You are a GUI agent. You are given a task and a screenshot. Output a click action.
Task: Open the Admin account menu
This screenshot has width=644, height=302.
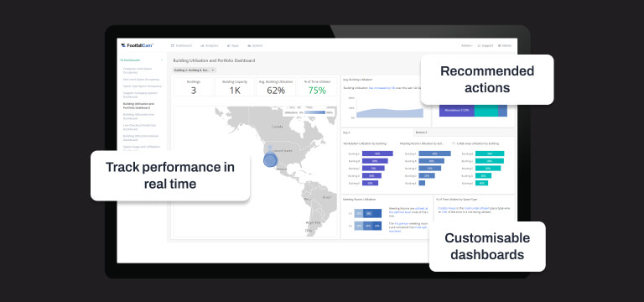coord(505,45)
